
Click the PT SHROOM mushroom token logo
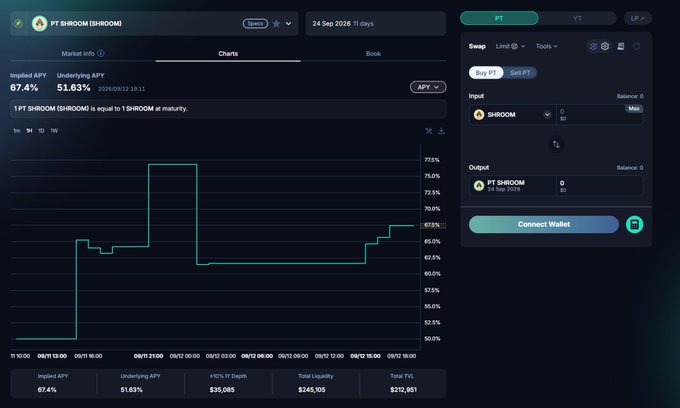pyautogui.click(x=39, y=23)
